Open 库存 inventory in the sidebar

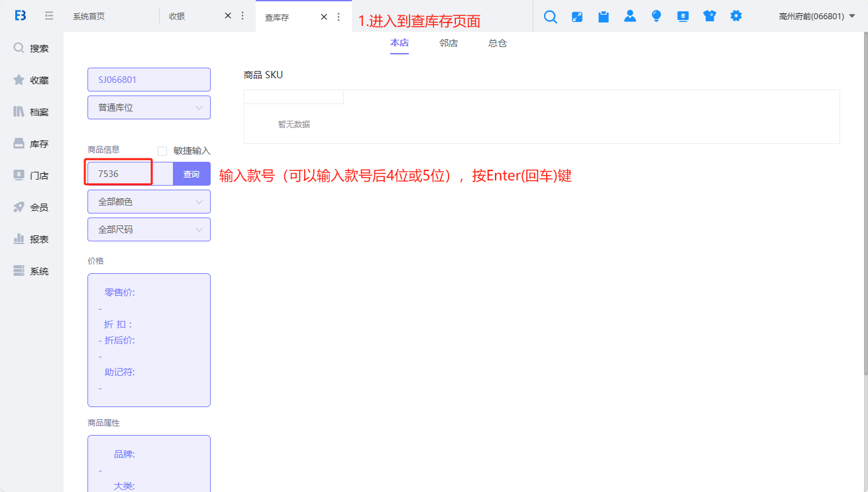[32, 144]
